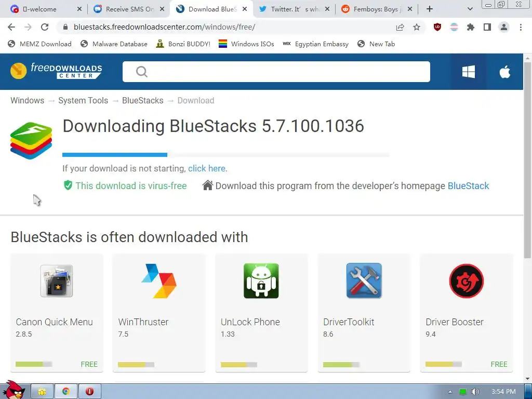Click the magnifying glass search icon
This screenshot has height=399, width=532.
[x=141, y=72]
